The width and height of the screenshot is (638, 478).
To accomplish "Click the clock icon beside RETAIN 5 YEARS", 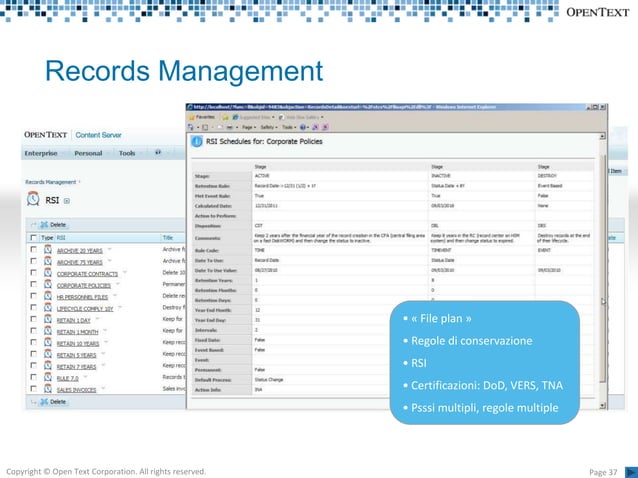I will tap(48, 354).
